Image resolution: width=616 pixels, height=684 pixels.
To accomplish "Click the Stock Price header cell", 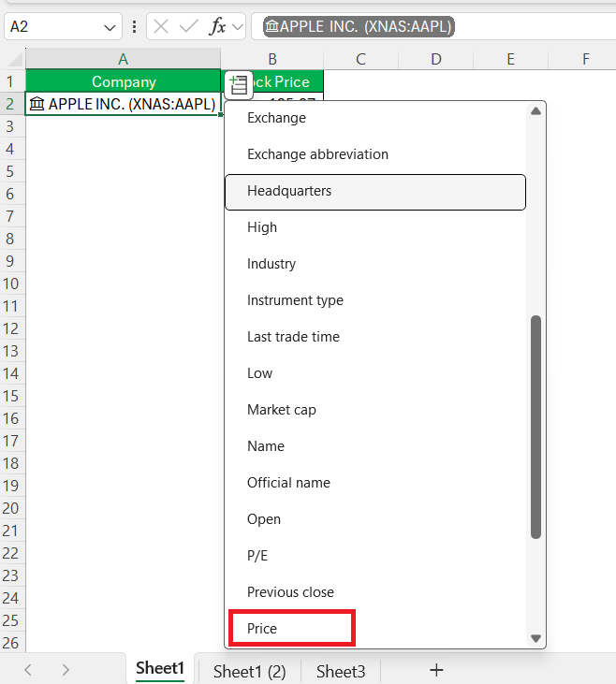I will pos(272,81).
